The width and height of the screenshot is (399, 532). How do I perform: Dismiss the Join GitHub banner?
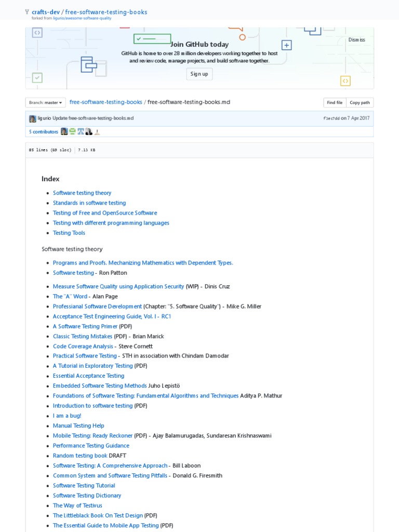(x=356, y=39)
